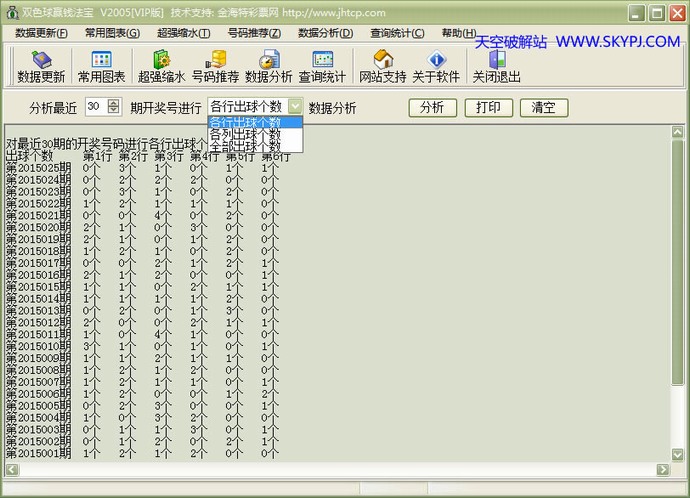The image size is (690, 498).
Task: Choose 全部出球个数 from the dropdown list
Action: pyautogui.click(x=245, y=146)
